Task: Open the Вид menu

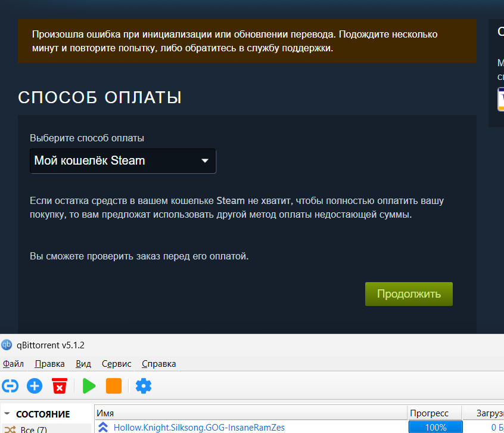Action: 83,364
